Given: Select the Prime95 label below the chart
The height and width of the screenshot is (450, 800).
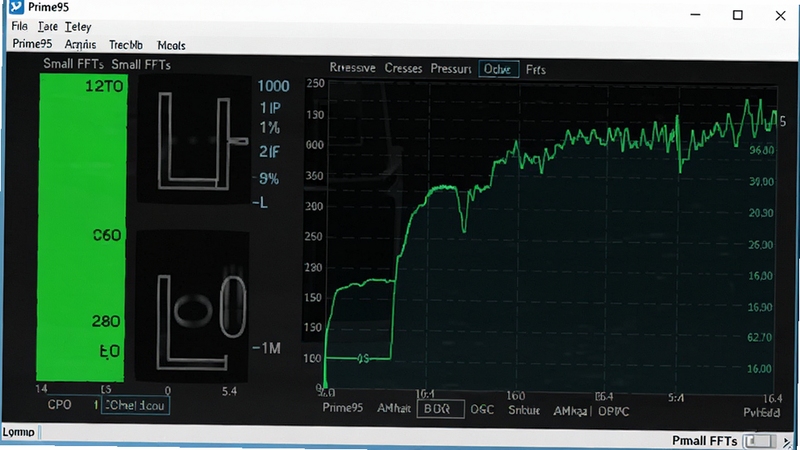Looking at the screenshot, I should pyautogui.click(x=342, y=408).
